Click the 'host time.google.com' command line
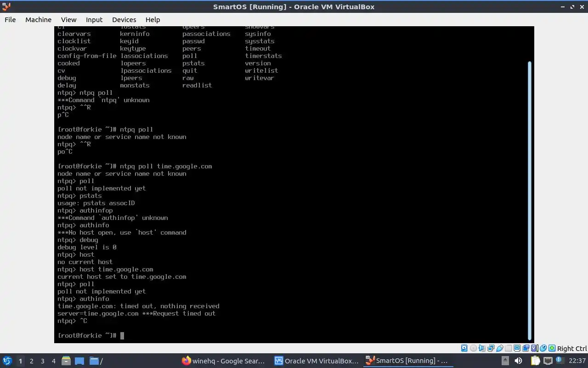 coord(105,269)
